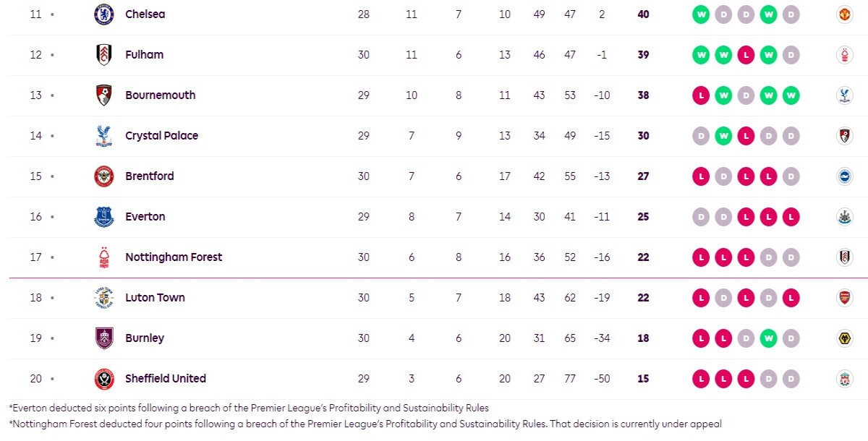Open Chelsea's next opponent Manchester United icon
Image resolution: width=868 pixels, height=441 pixels.
pos(844,14)
